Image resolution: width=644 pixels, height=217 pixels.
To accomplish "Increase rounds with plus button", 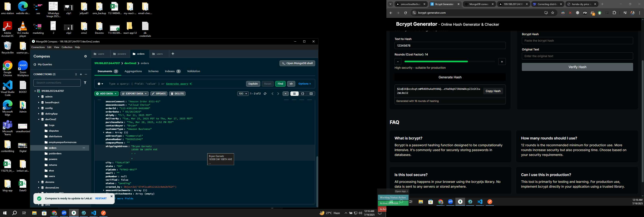I will (502, 62).
